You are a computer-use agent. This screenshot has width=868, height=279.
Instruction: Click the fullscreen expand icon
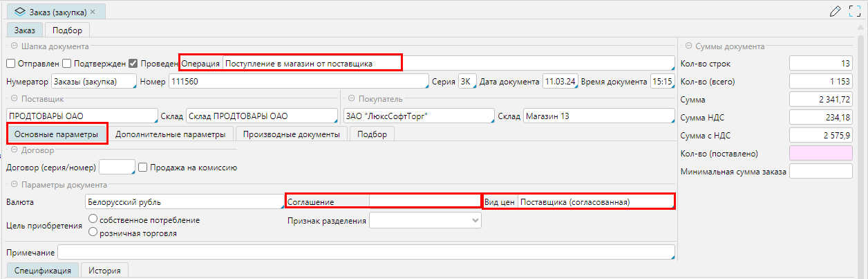tap(856, 11)
